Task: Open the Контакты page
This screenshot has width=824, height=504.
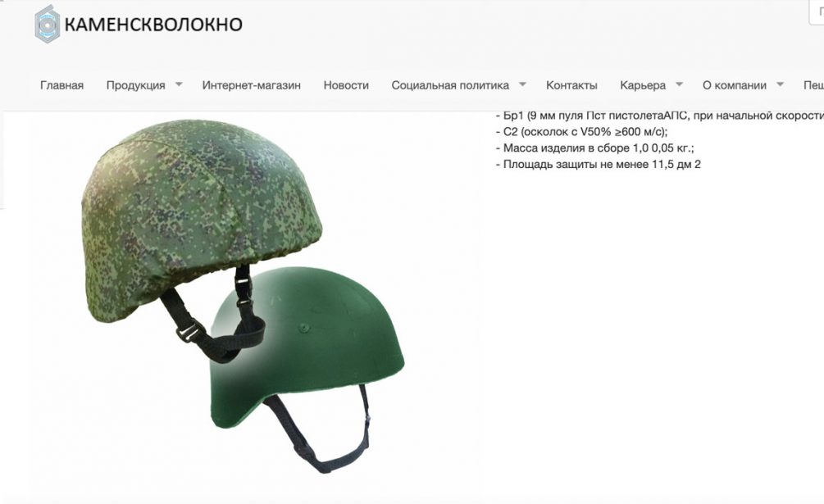Action: 571,85
